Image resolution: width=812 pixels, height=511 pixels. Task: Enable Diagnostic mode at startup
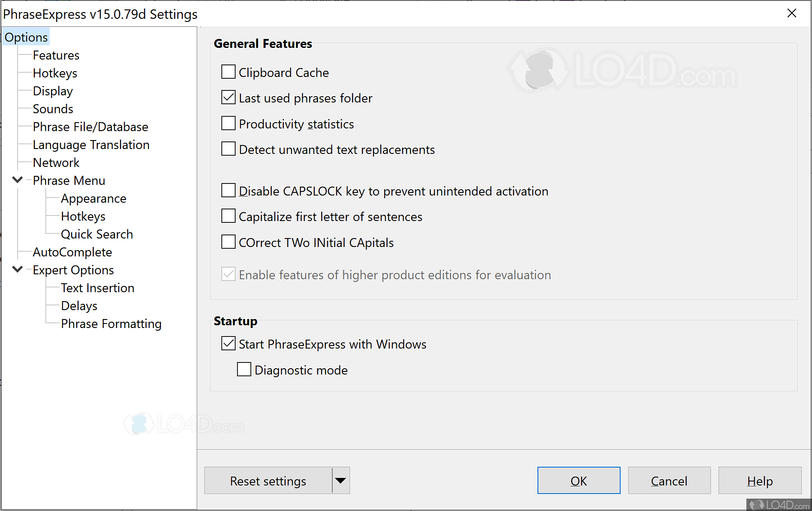[244, 369]
